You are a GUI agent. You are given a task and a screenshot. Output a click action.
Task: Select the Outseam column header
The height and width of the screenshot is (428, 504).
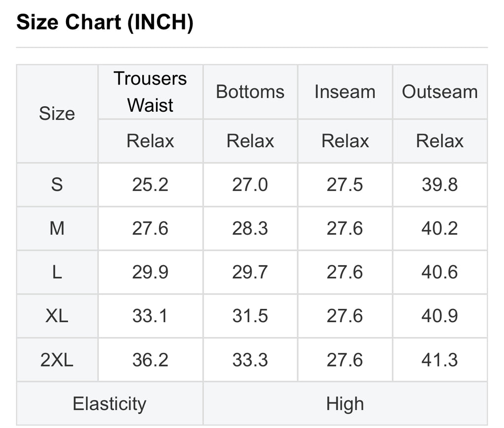[440, 92]
